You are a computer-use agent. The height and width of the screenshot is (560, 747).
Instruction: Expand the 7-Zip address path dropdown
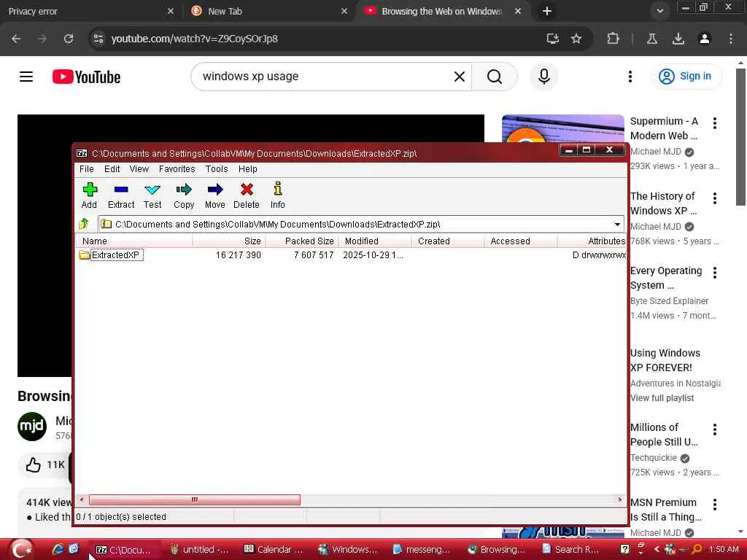click(x=617, y=225)
